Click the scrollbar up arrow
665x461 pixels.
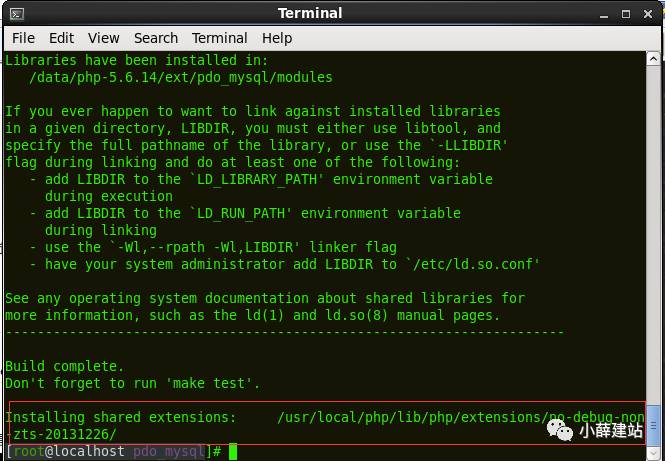(x=654, y=59)
